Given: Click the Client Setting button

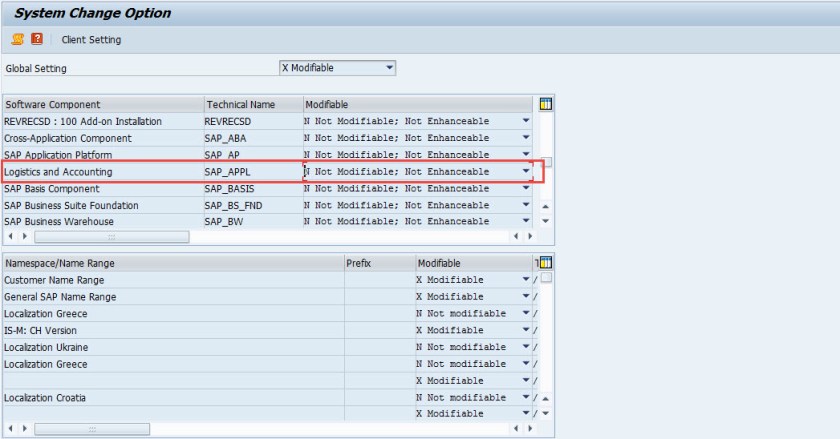Looking at the screenshot, I should (x=91, y=40).
